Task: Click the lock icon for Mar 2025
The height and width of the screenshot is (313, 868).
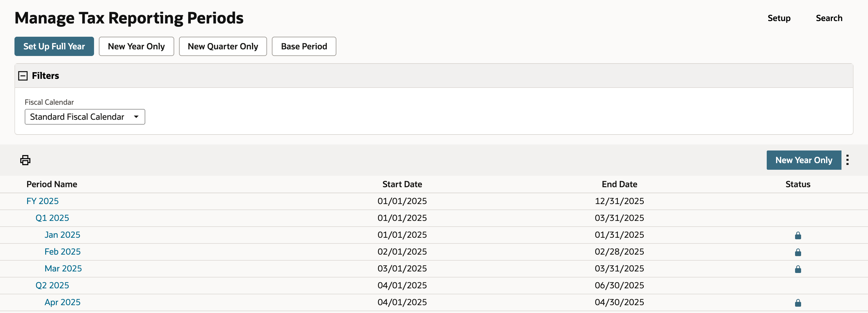Action: point(797,269)
